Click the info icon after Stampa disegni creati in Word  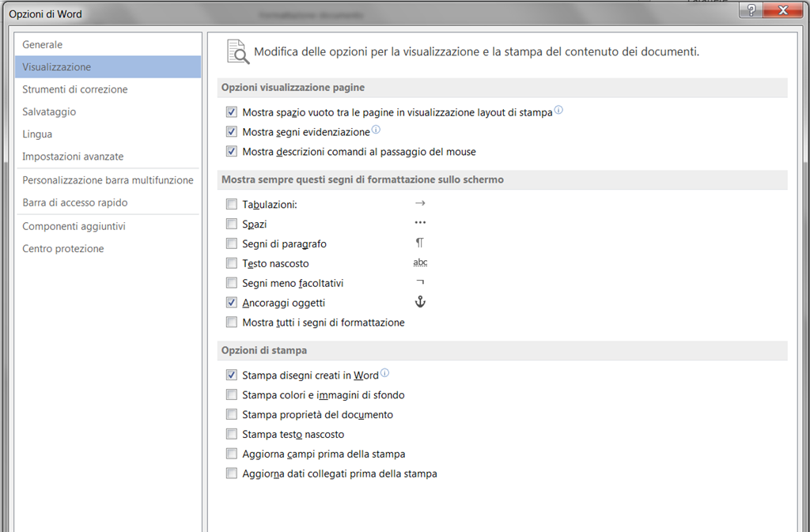click(x=385, y=372)
